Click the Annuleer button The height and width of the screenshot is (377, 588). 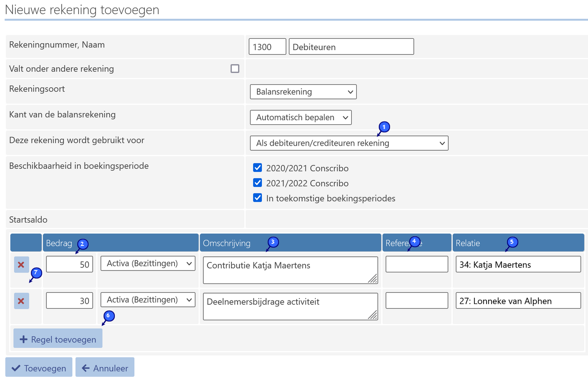105,367
